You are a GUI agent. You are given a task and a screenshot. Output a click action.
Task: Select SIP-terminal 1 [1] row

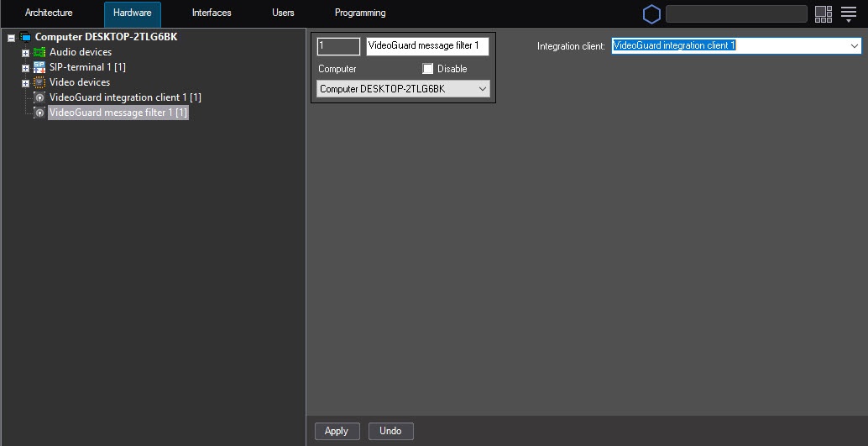pyautogui.click(x=87, y=67)
